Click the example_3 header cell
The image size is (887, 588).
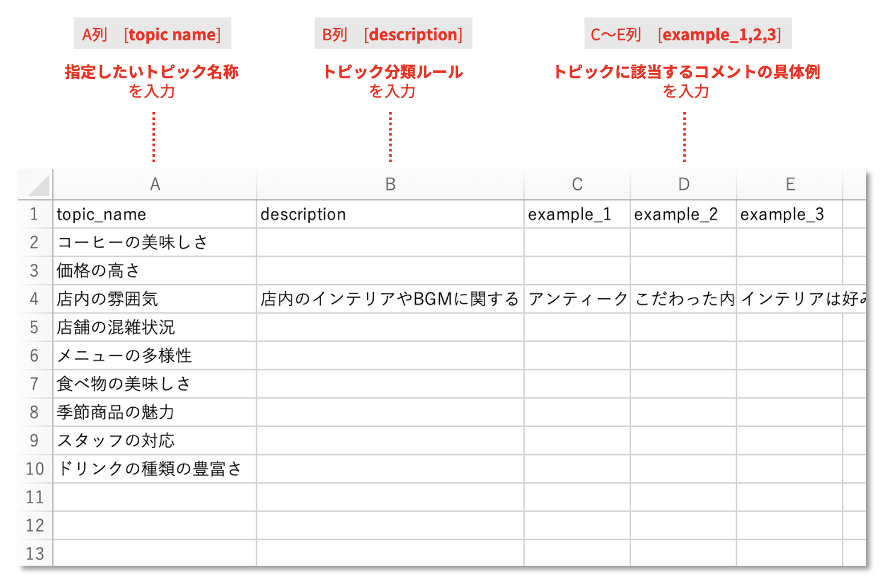click(790, 214)
